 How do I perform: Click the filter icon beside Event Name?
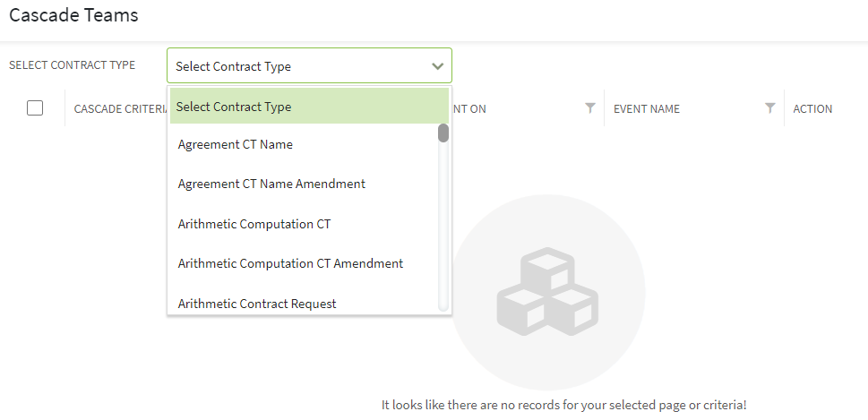point(770,108)
